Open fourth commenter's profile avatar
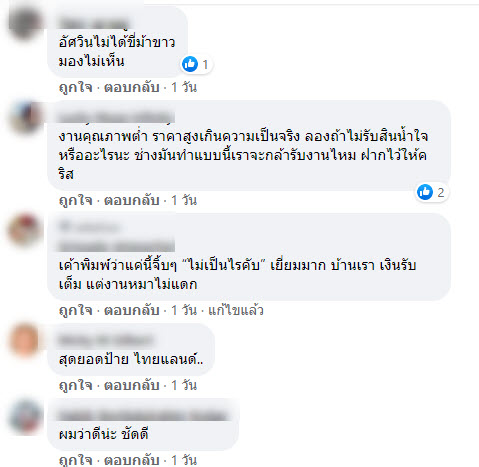The image size is (479, 467). pyautogui.click(x=25, y=340)
